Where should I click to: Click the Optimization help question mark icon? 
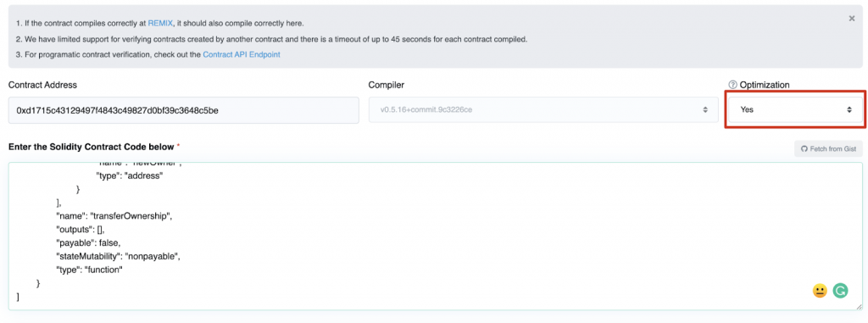click(x=732, y=85)
